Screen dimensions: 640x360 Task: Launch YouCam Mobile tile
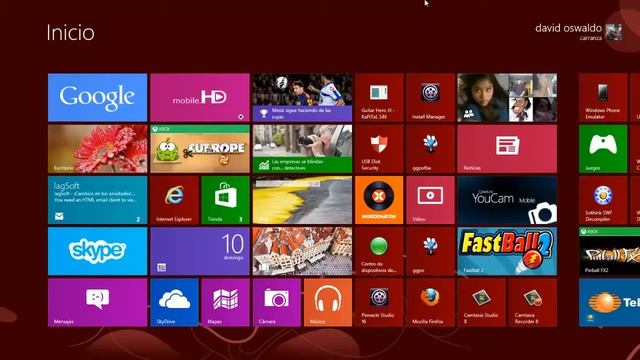pyautogui.click(x=507, y=200)
